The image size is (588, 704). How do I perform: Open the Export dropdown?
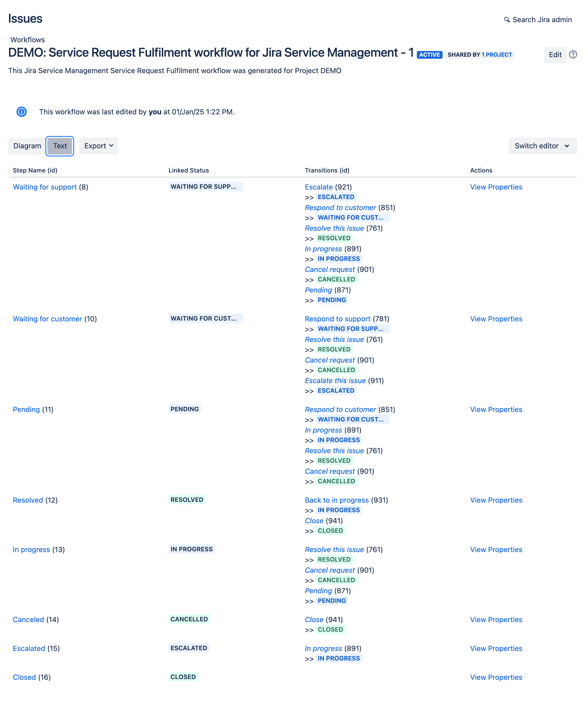(x=99, y=146)
